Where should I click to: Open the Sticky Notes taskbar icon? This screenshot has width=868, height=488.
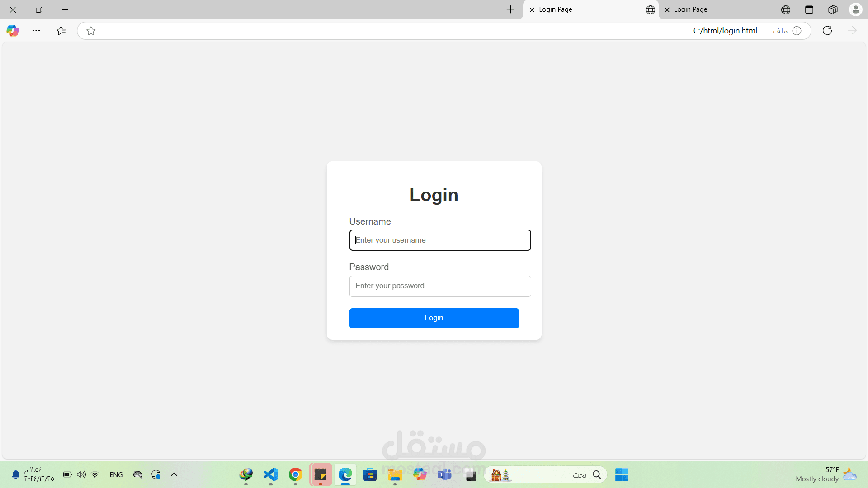tap(321, 474)
